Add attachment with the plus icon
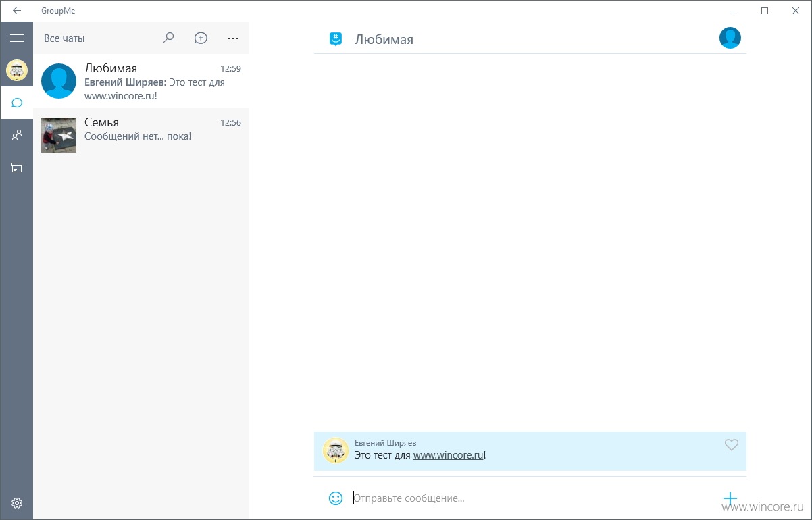Screen dimensions: 812x520 click(730, 499)
